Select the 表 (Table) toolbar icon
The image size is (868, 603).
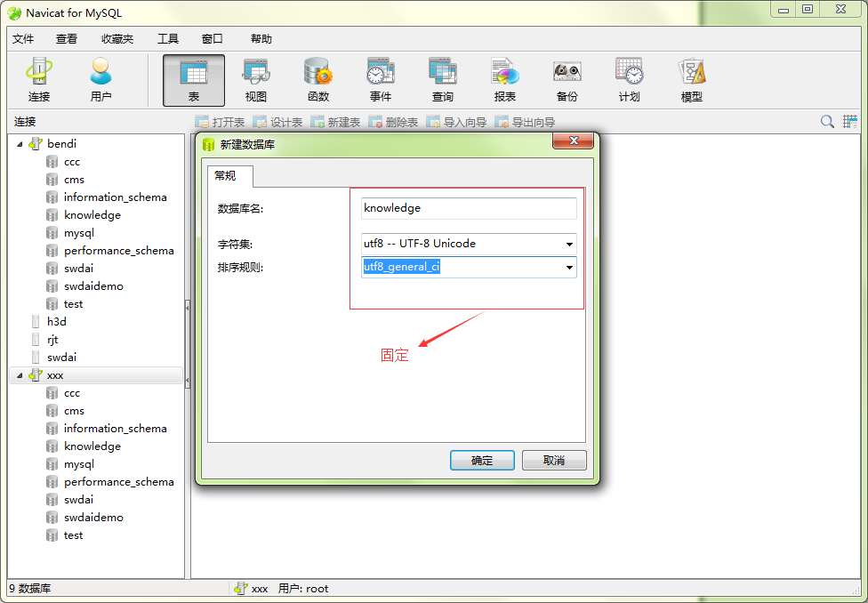194,80
